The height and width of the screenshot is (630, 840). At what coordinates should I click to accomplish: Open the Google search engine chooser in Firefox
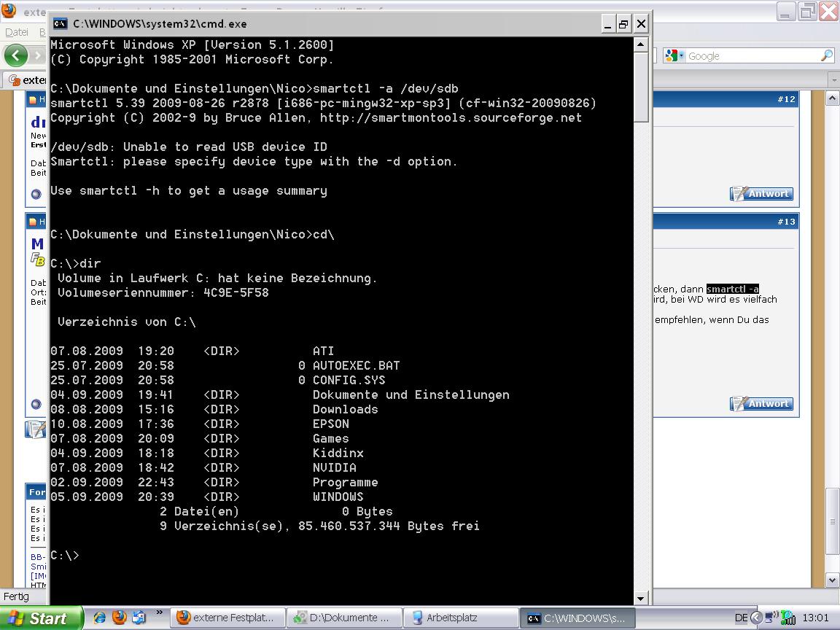(674, 55)
